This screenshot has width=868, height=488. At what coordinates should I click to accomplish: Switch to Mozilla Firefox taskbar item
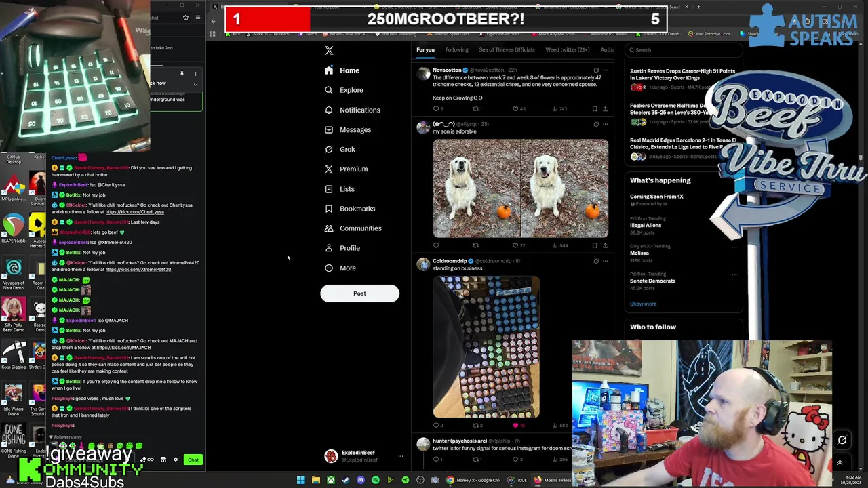[x=553, y=480]
